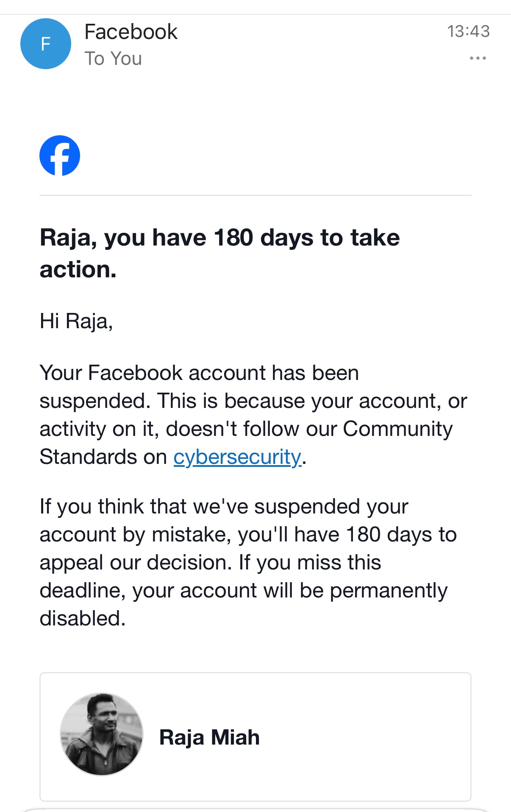Image resolution: width=511 pixels, height=812 pixels.
Task: Click the 13:43 timestamp
Action: (468, 31)
